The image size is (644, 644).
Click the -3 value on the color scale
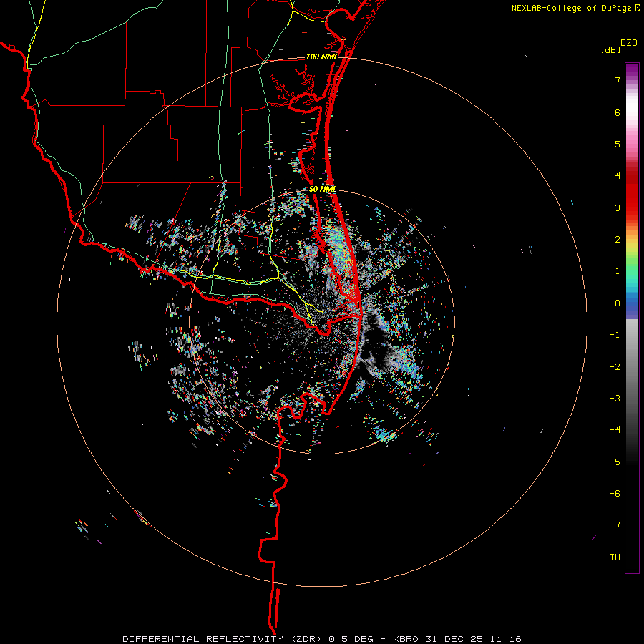pyautogui.click(x=615, y=399)
